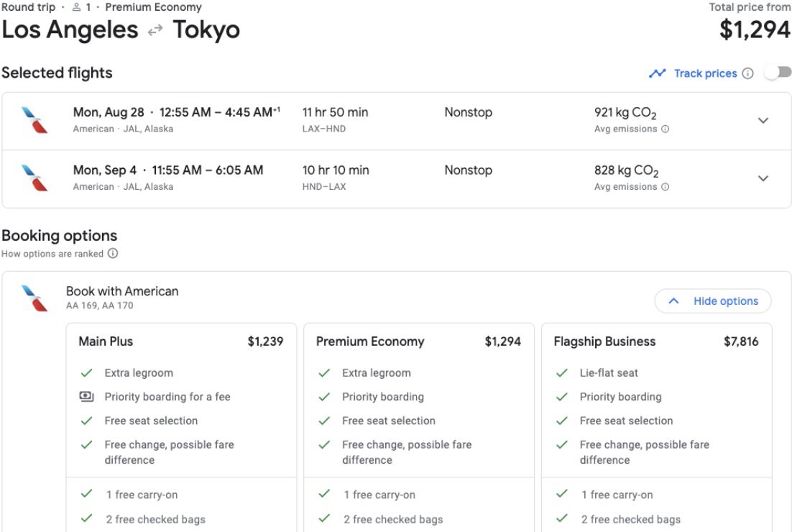Click the round-trip arrows icon between cities

(155, 30)
